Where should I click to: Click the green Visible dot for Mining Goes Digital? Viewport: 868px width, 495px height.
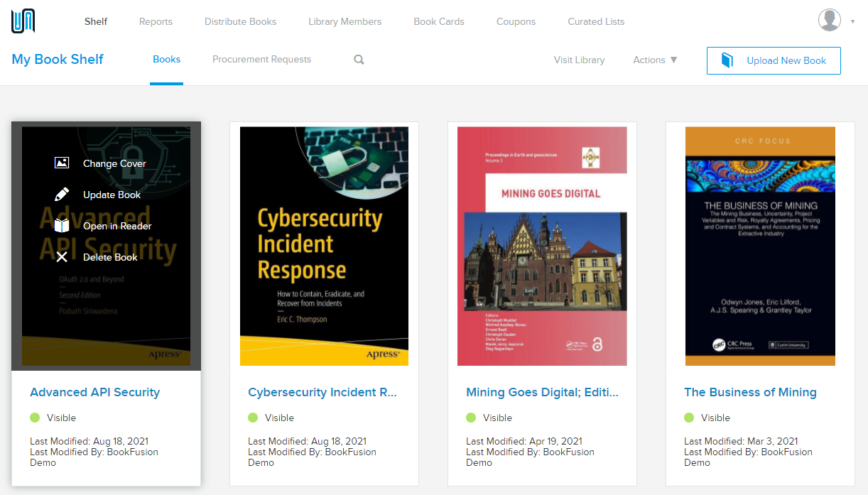coord(471,418)
